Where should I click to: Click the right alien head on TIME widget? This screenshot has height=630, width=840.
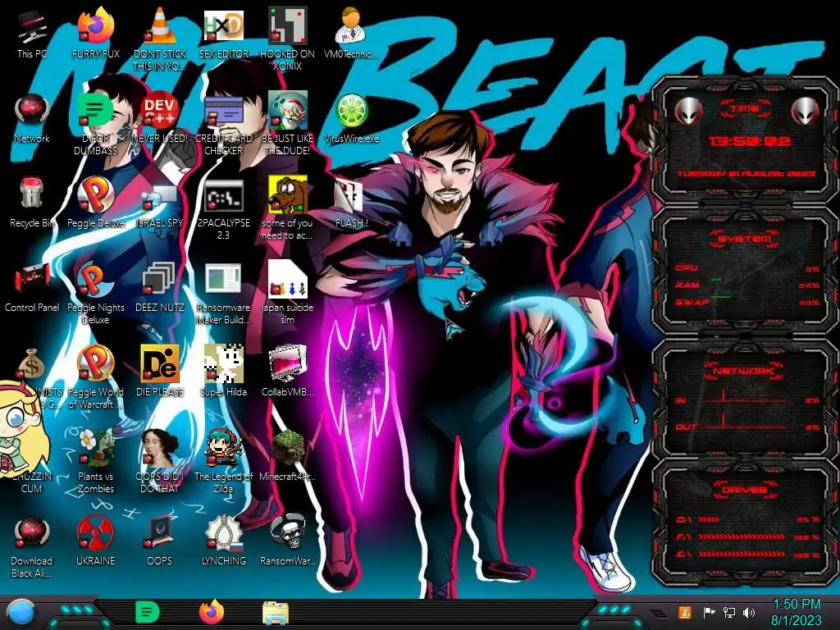click(x=806, y=112)
